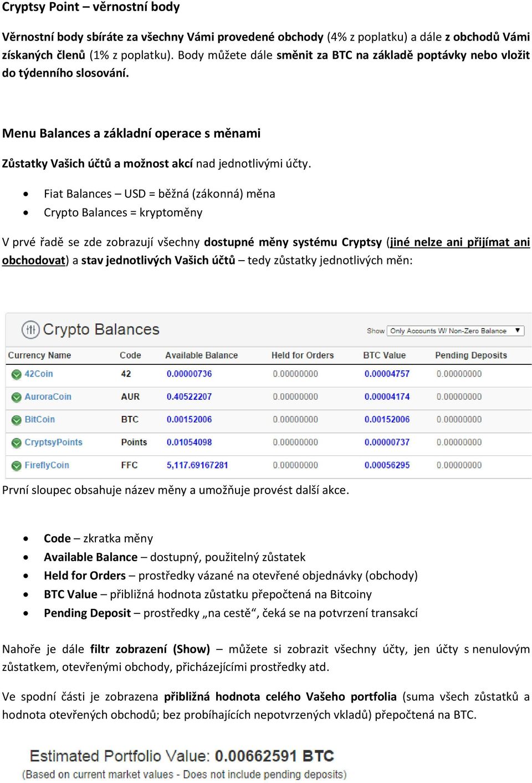Click the green check icon beside FireflyCoin
532x783 pixels.
17,466
